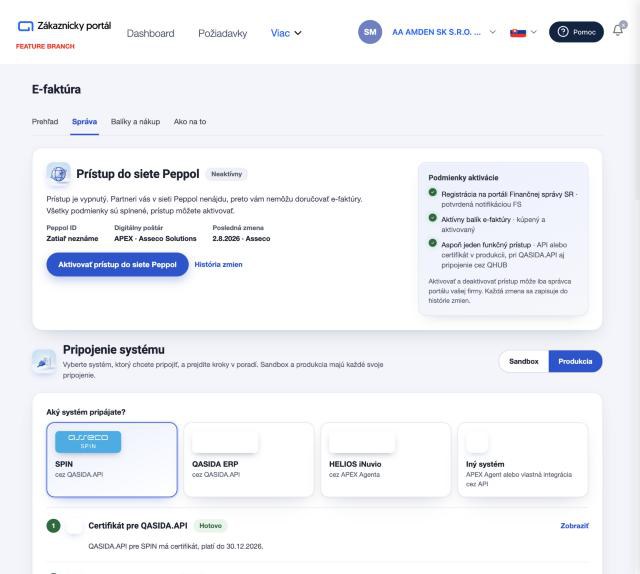The width and height of the screenshot is (640, 574).
Task: Click green check next to Aspoň jeden funkčný prístup
Action: pyautogui.click(x=433, y=243)
